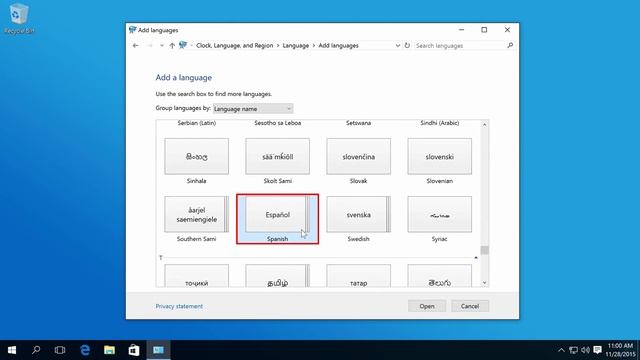Open the Store from taskbar
Viewport: 640px width, 360px height.
pos(134,350)
